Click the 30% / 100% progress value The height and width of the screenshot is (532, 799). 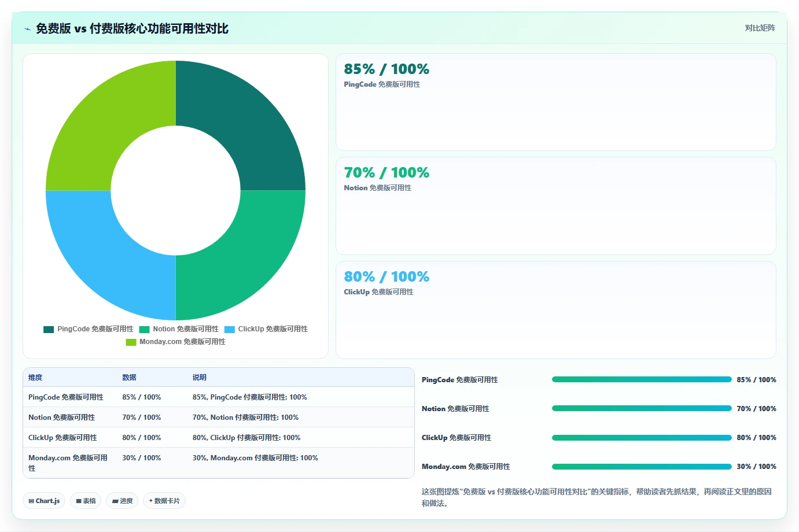click(x=756, y=467)
